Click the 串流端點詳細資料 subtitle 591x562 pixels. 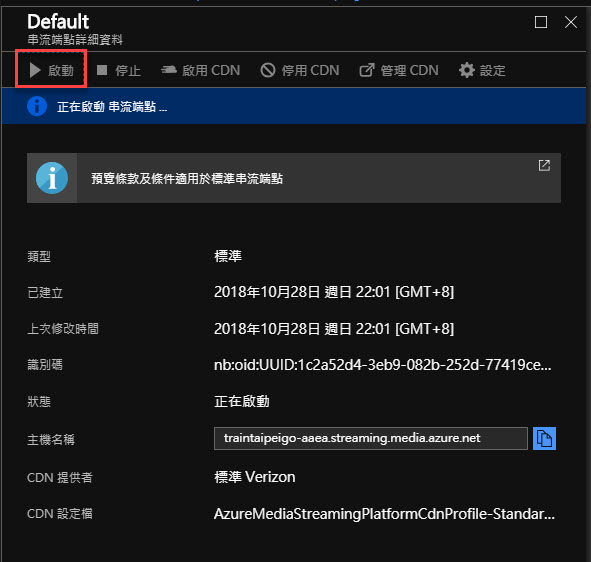pyautogui.click(x=75, y=40)
